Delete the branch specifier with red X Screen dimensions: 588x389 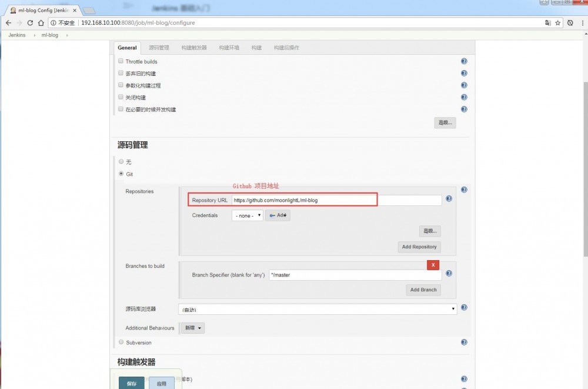point(433,265)
